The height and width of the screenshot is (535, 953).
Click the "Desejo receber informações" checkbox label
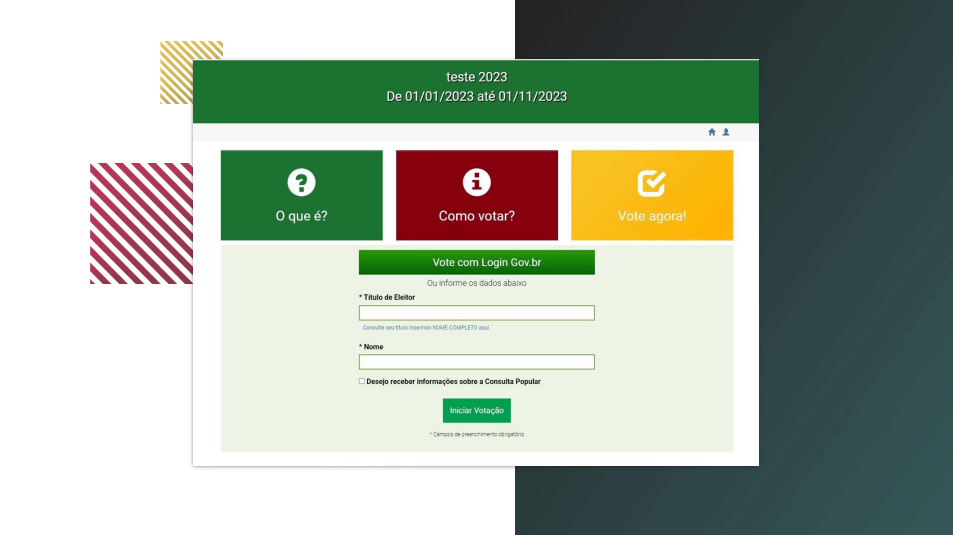pyautogui.click(x=453, y=382)
